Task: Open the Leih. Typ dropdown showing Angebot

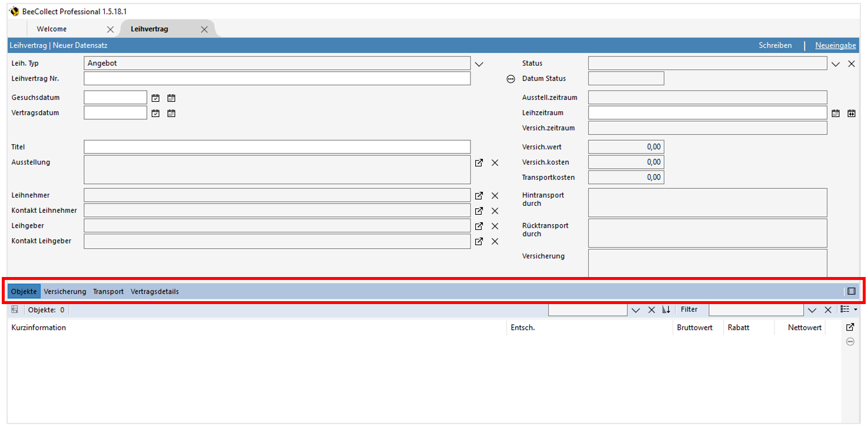Action: [x=479, y=63]
